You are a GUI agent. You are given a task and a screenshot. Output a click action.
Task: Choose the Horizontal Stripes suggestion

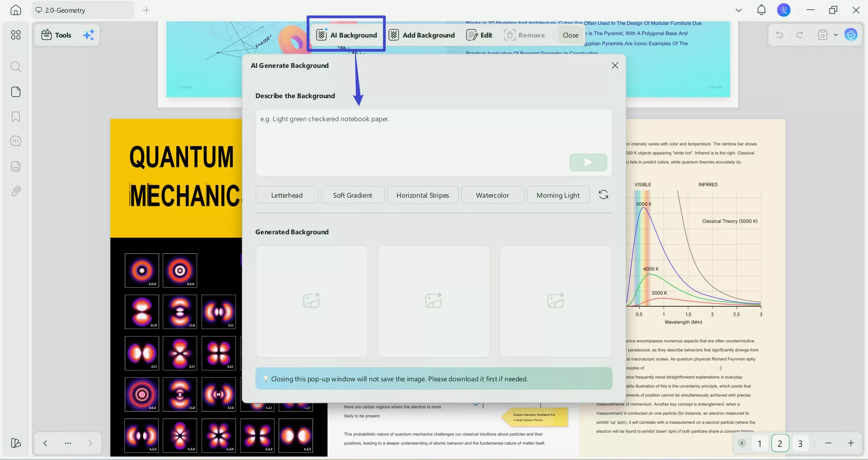[423, 195]
